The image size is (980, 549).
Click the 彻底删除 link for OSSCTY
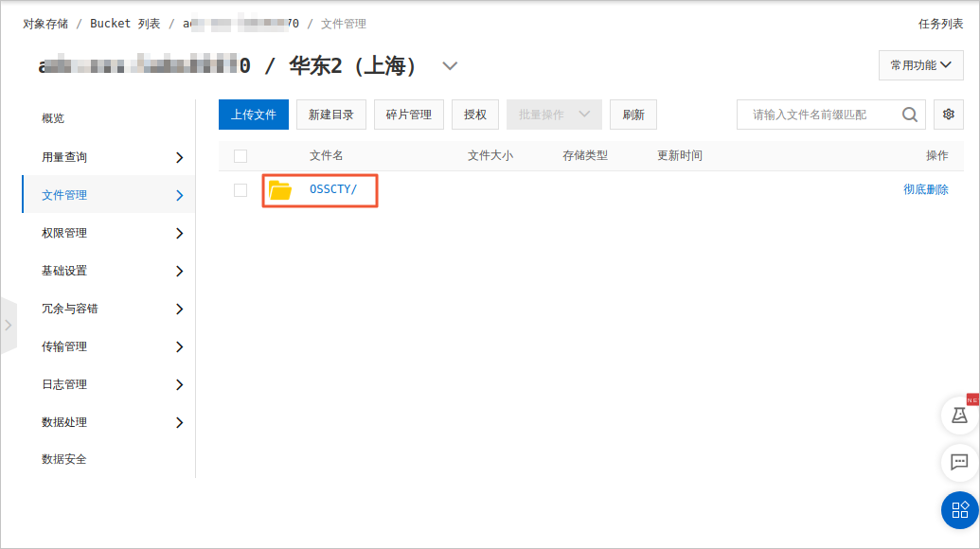click(x=925, y=189)
